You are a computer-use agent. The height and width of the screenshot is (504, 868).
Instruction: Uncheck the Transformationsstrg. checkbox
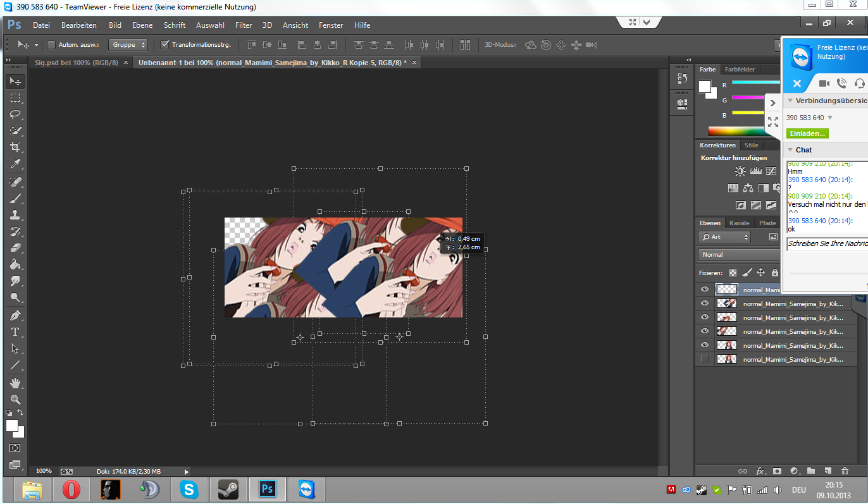pos(165,45)
